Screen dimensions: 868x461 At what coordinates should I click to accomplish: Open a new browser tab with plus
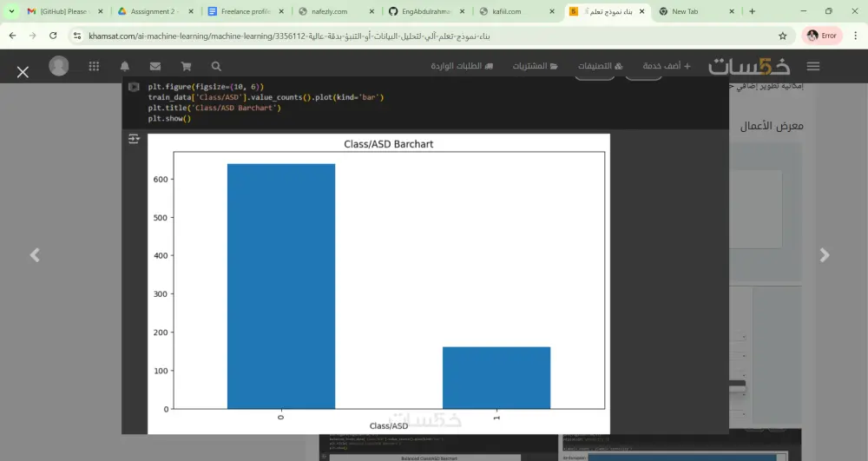coord(752,11)
